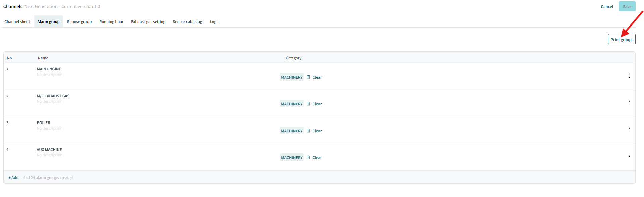Open the Logic tab
The width and height of the screenshot is (644, 197).
[x=214, y=22]
